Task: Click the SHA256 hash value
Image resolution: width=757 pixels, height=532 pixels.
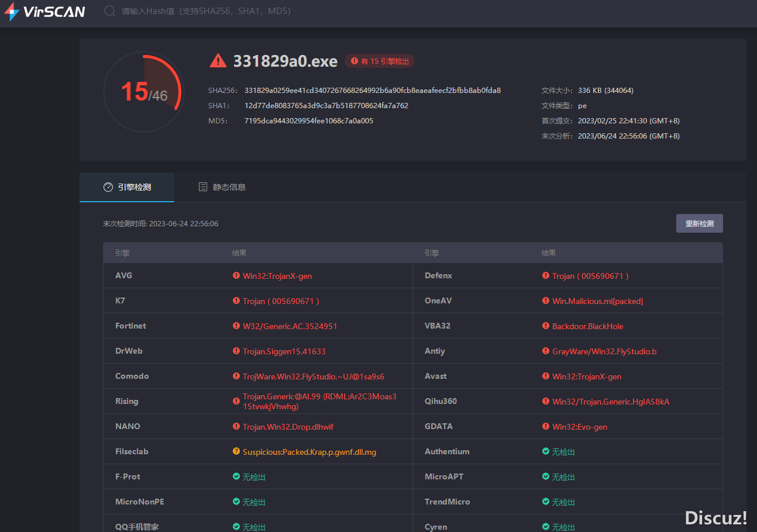Action: click(372, 91)
